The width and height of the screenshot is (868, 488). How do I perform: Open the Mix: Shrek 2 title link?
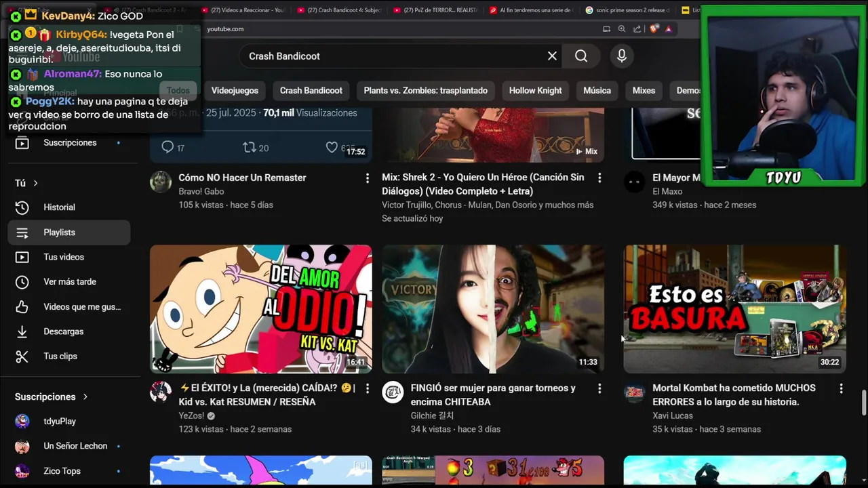coord(483,184)
